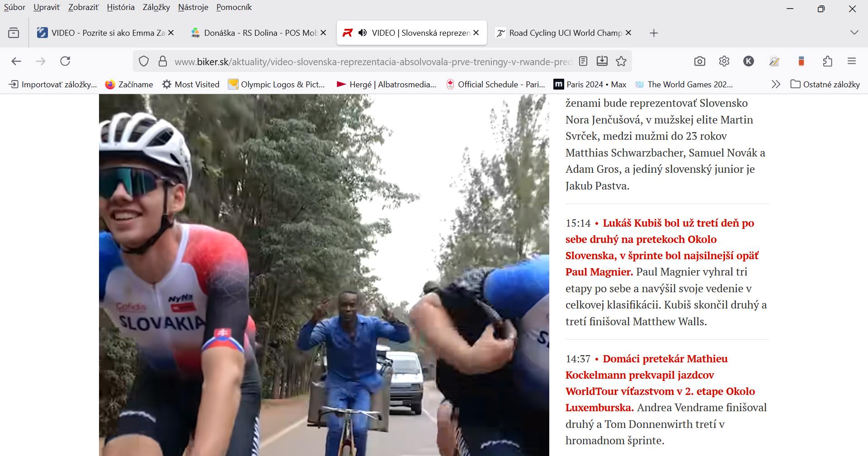Open Ostatné záložky bookmarks folder

pyautogui.click(x=825, y=84)
